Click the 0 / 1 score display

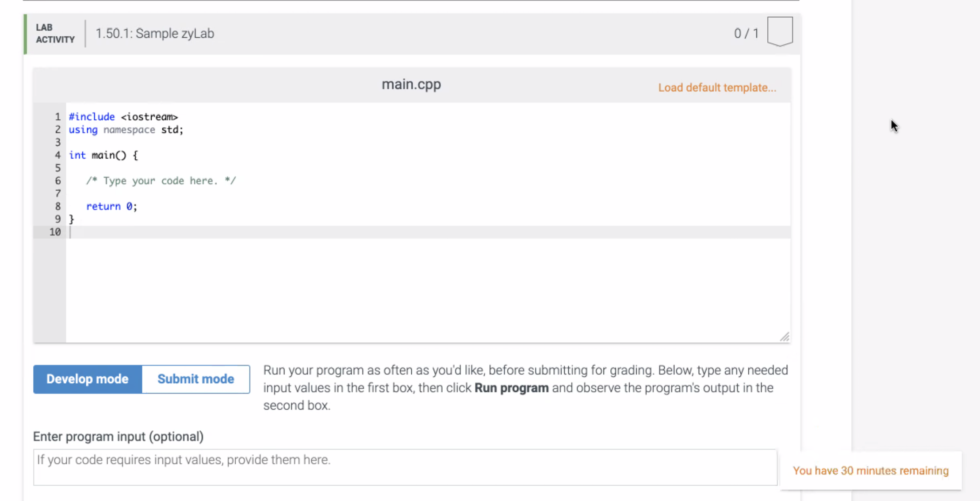coord(746,33)
